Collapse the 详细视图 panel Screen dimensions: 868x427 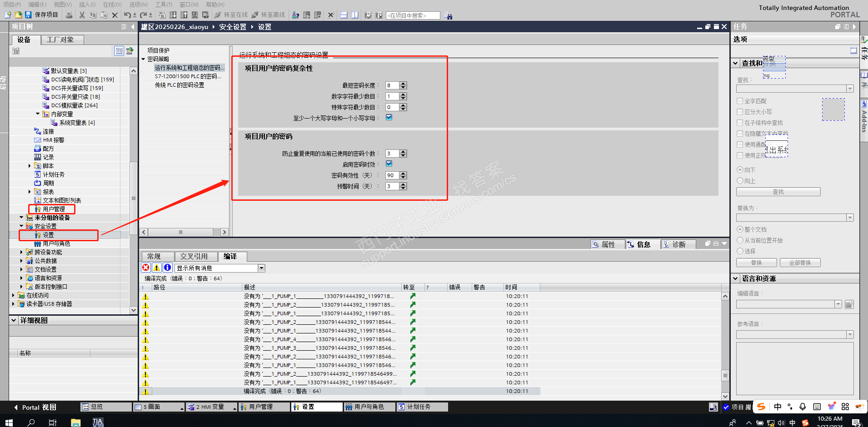[14, 320]
